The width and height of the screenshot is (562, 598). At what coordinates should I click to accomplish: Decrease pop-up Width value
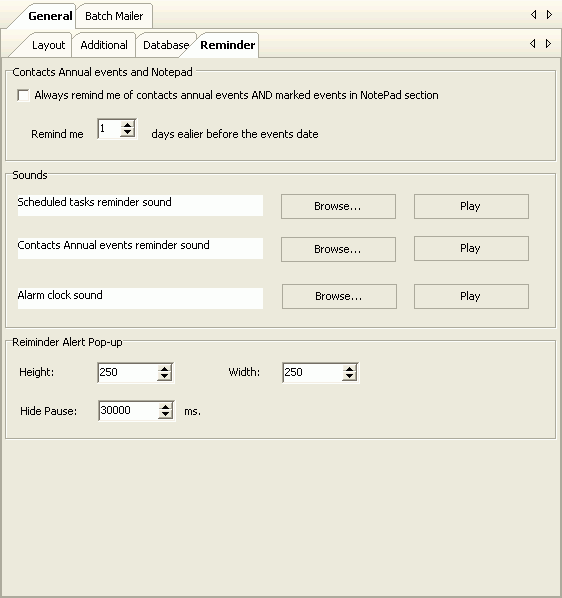coord(349,376)
